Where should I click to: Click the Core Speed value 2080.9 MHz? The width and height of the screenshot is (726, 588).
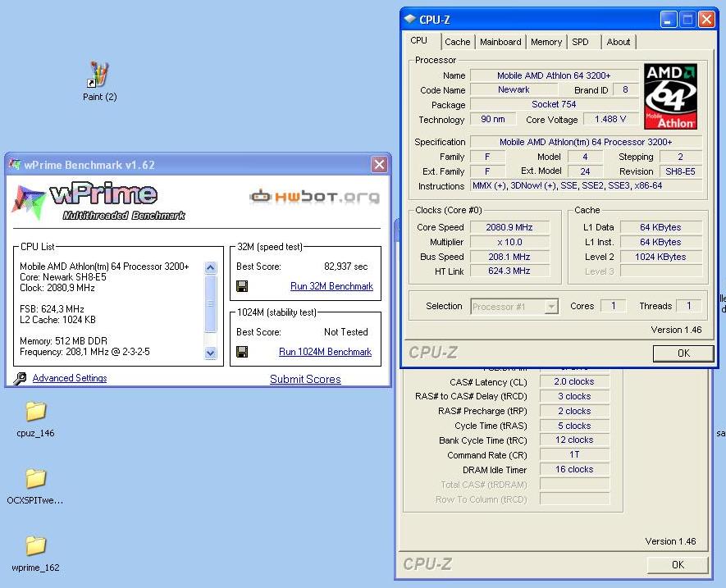509,227
